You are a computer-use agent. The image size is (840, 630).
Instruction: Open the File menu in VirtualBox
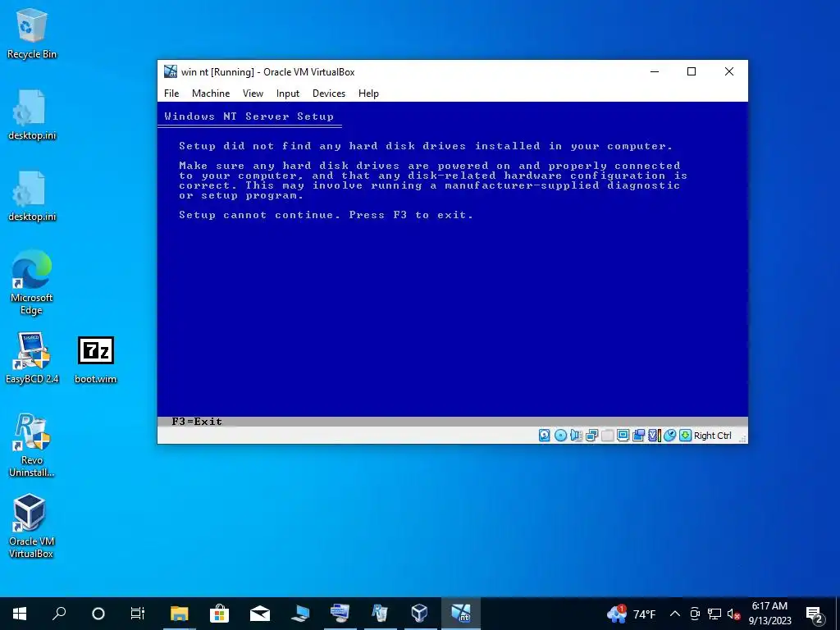[x=171, y=94]
